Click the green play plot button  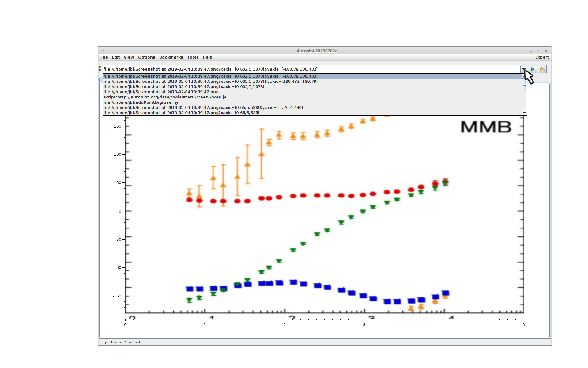click(x=533, y=69)
